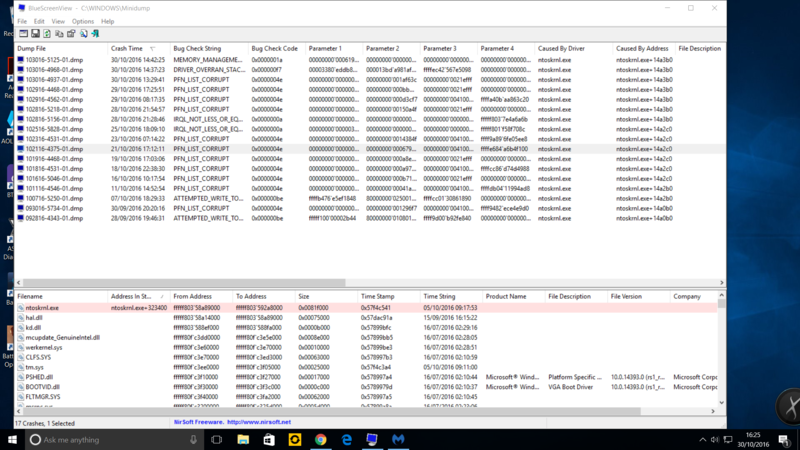Click Cortana Ask me anything search box
This screenshot has height=450, width=800.
pyautogui.click(x=114, y=440)
